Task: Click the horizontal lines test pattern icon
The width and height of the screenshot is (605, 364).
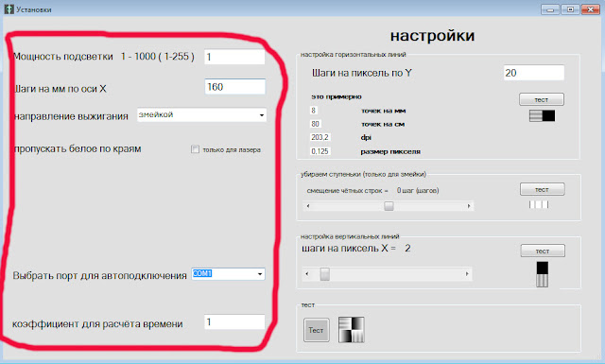Action: tap(542, 115)
